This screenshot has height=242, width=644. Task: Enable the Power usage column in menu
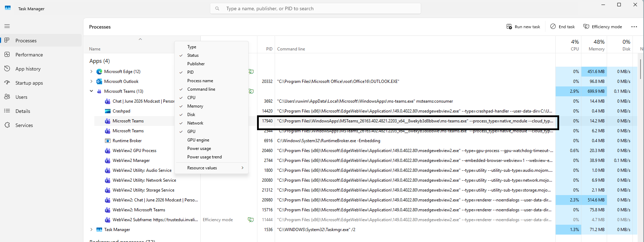[211, 149]
